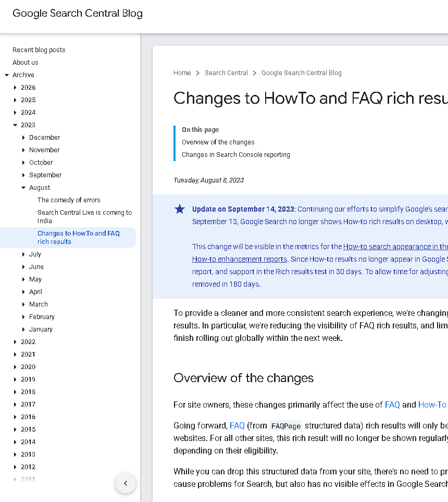Open the FAQ link after 'use of'
The image size is (448, 502).
(x=392, y=405)
